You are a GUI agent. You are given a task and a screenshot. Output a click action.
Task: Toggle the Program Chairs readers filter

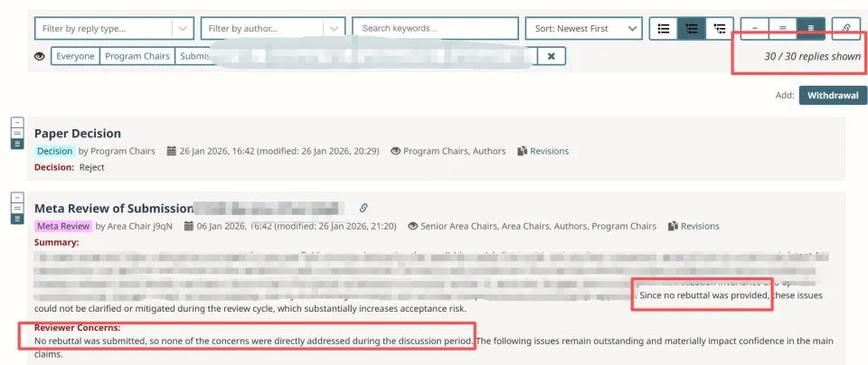pos(137,56)
